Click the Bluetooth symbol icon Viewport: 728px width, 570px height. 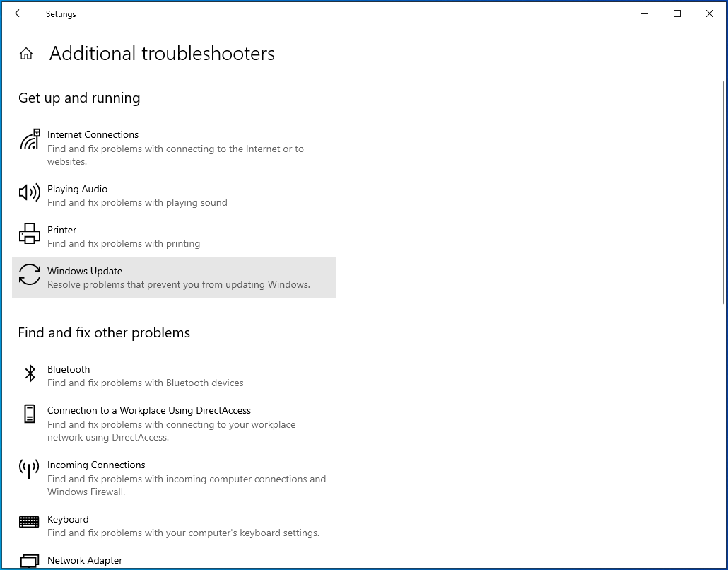(x=30, y=373)
